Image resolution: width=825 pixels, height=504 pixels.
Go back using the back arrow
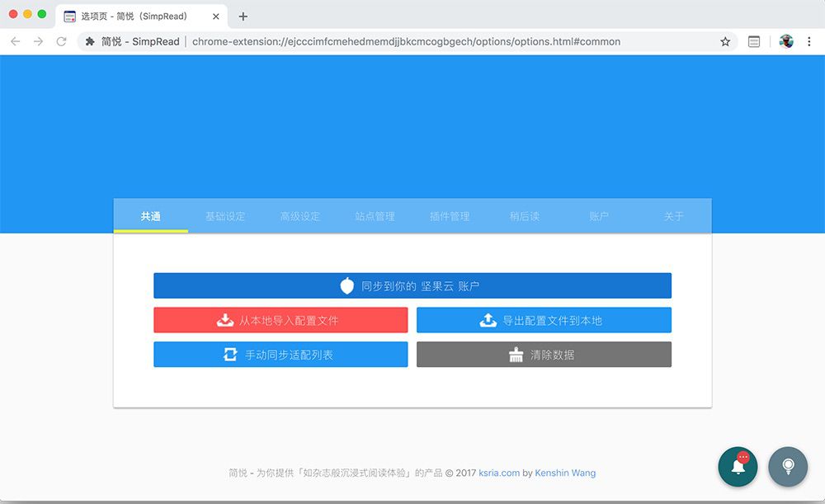click(x=15, y=41)
